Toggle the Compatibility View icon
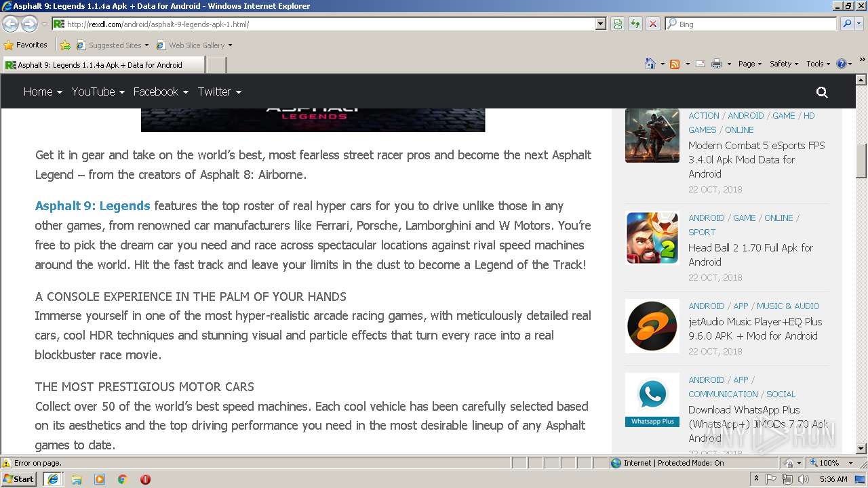This screenshot has width=868, height=488. pyautogui.click(x=618, y=24)
